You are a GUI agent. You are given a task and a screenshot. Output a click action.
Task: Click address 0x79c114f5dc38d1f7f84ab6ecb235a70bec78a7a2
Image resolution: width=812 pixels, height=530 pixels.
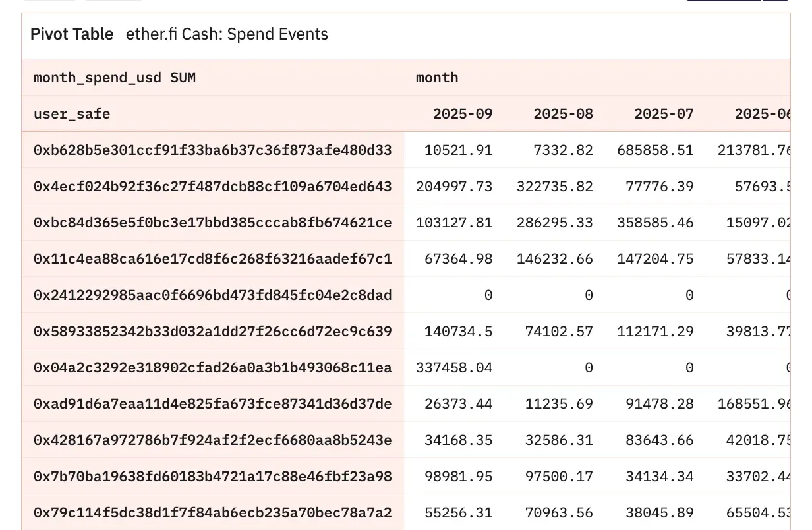point(213,513)
